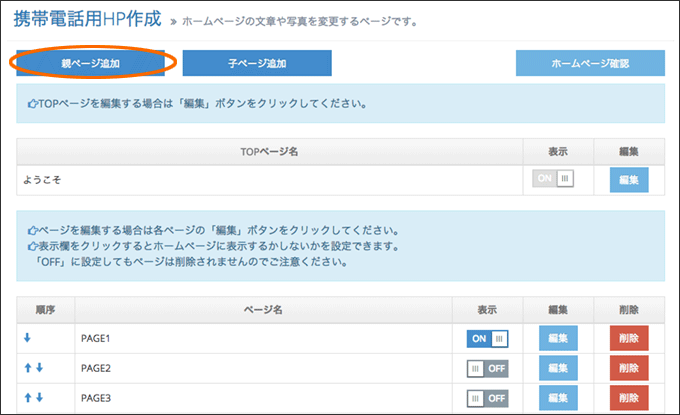680x415 pixels.
Task: Move PAGE3 up with the up arrow
Action: click(x=28, y=397)
